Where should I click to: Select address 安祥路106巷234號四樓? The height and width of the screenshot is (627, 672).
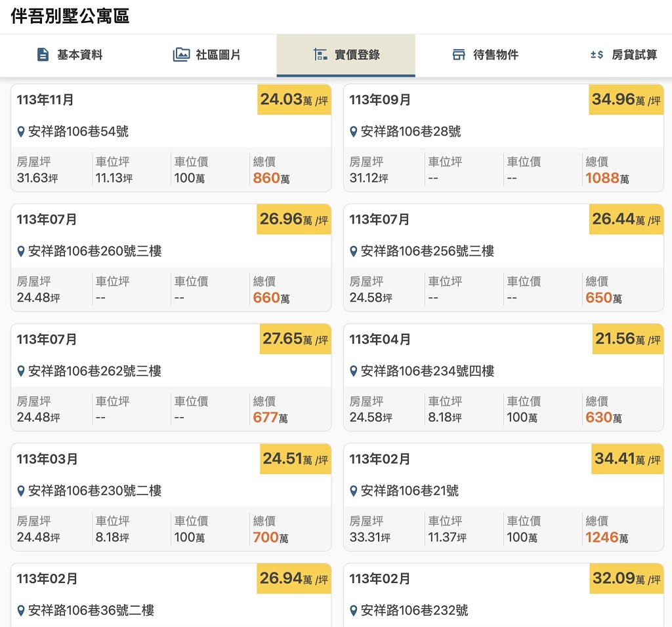427,371
